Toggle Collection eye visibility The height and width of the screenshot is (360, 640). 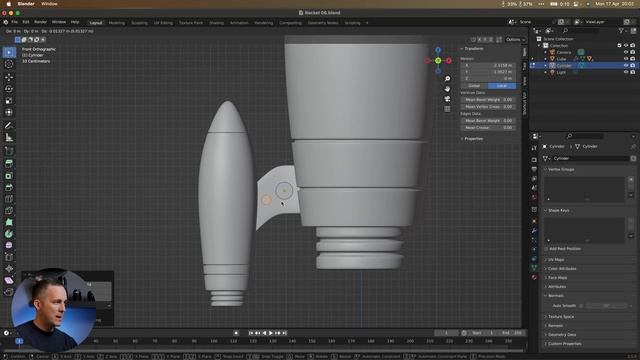pos(626,46)
